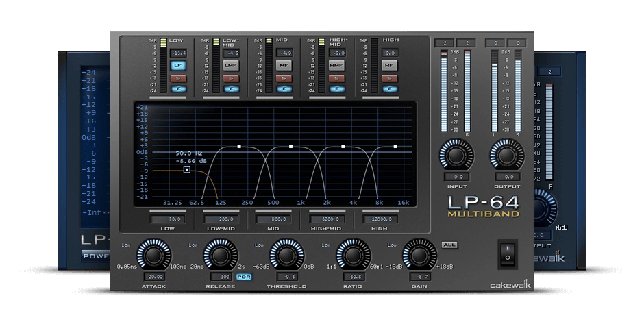Click the RELEASE value field 302

pyautogui.click(x=222, y=277)
